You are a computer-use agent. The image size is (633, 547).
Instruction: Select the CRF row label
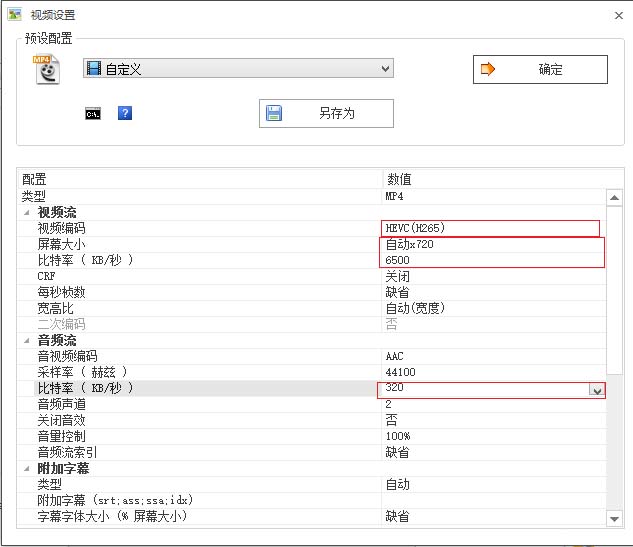(46, 276)
